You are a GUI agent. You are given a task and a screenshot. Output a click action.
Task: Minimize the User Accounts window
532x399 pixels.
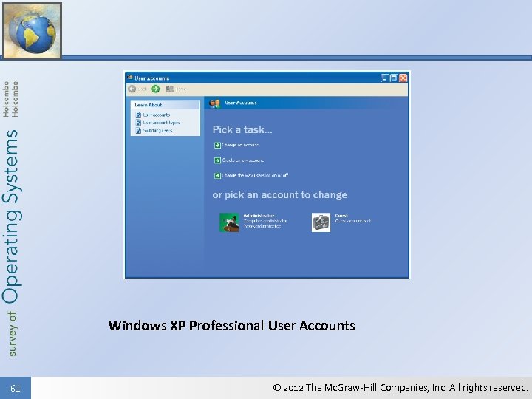tap(385, 78)
